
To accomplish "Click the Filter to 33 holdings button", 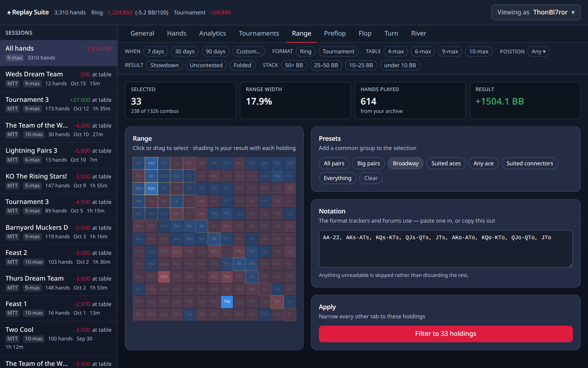I will click(x=446, y=334).
